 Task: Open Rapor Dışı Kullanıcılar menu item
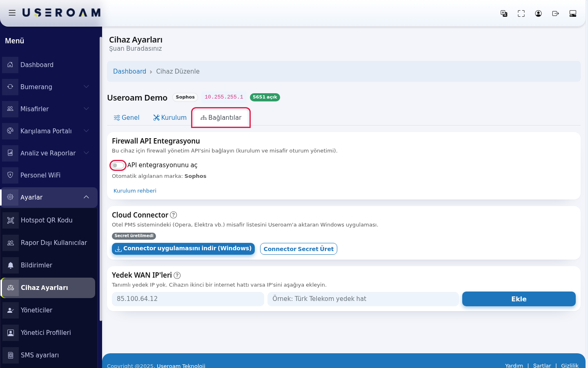pyautogui.click(x=48, y=243)
